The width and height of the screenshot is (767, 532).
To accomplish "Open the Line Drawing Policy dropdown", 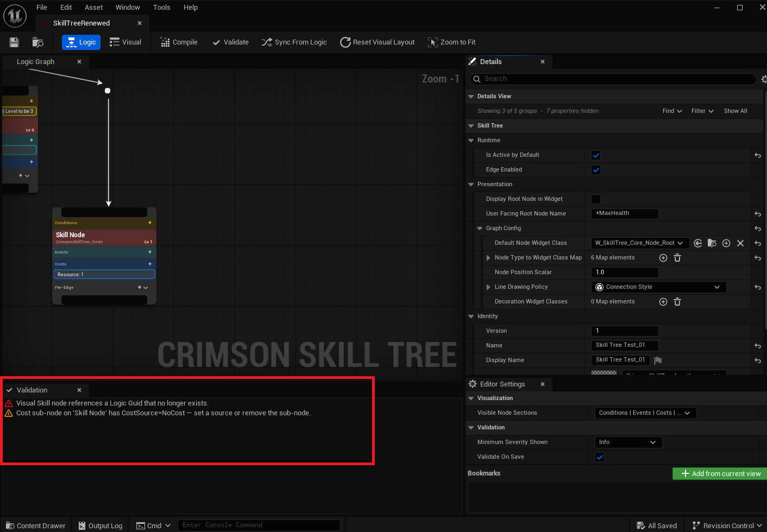I will coord(658,287).
